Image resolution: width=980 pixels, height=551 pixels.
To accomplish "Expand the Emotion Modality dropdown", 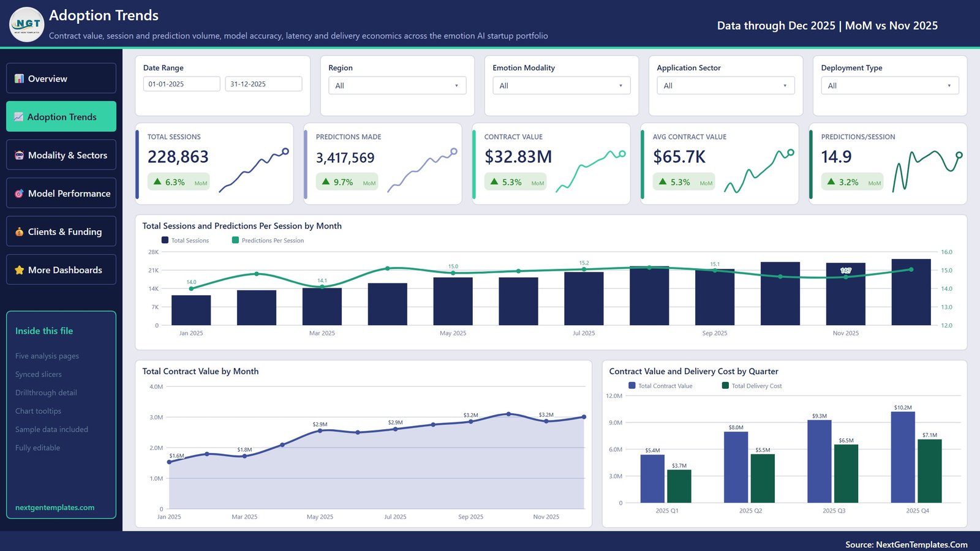I will click(561, 86).
